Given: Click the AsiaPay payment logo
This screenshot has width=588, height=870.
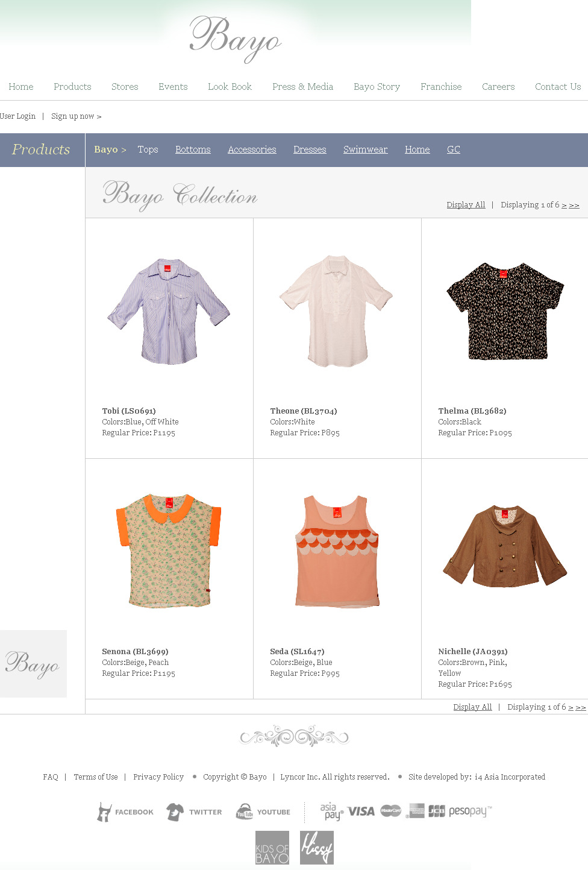Looking at the screenshot, I should coord(331,812).
